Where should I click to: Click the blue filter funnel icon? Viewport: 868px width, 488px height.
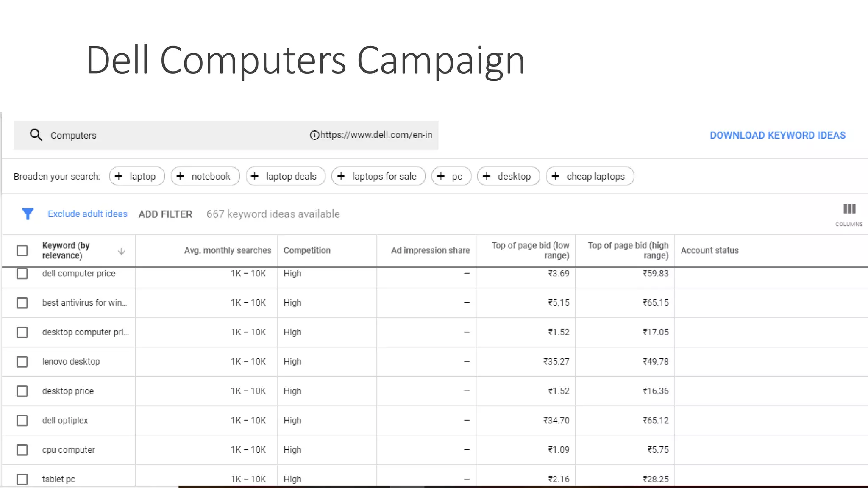[28, 214]
